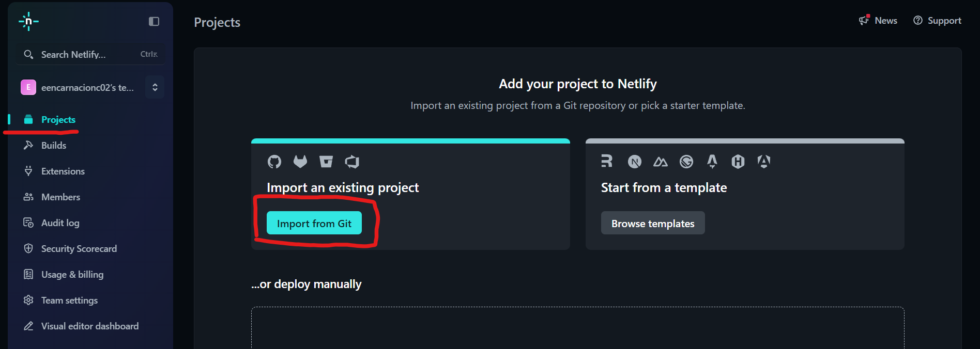Open Support help link

pyautogui.click(x=937, y=21)
